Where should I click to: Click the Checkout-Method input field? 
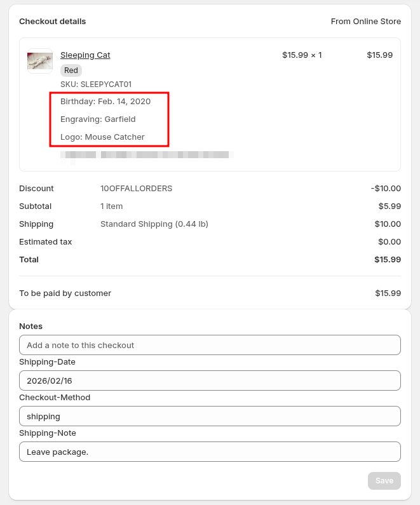(x=210, y=416)
